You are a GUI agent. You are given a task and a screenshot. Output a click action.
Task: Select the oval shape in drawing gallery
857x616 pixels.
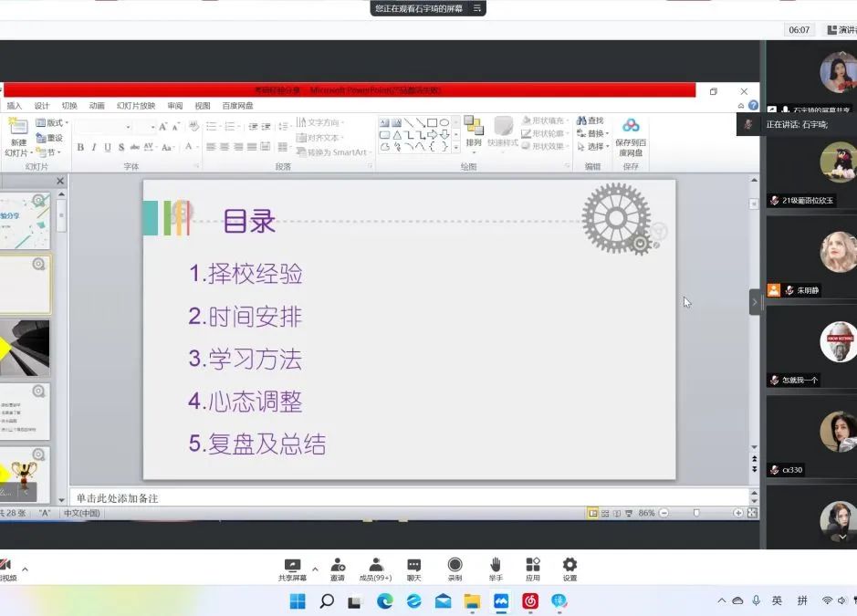[444, 122]
